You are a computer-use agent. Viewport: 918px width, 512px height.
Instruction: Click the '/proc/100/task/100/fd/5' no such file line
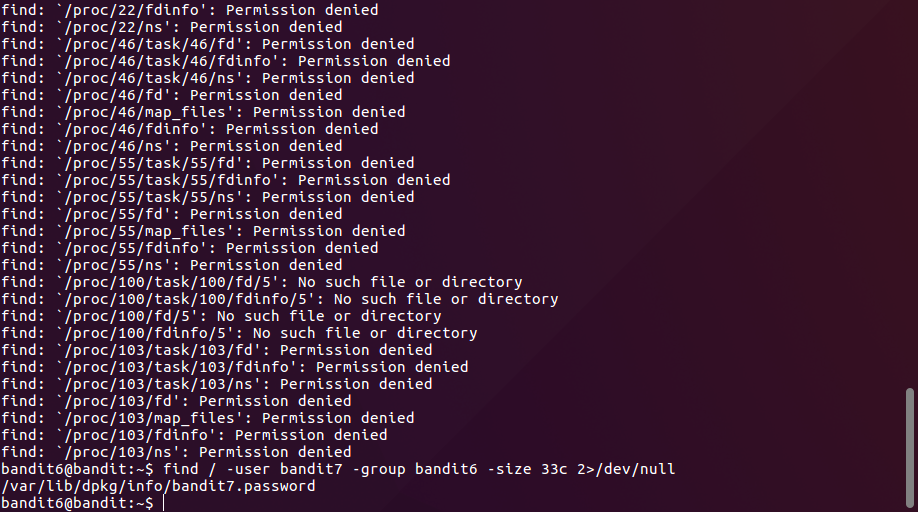(262, 282)
